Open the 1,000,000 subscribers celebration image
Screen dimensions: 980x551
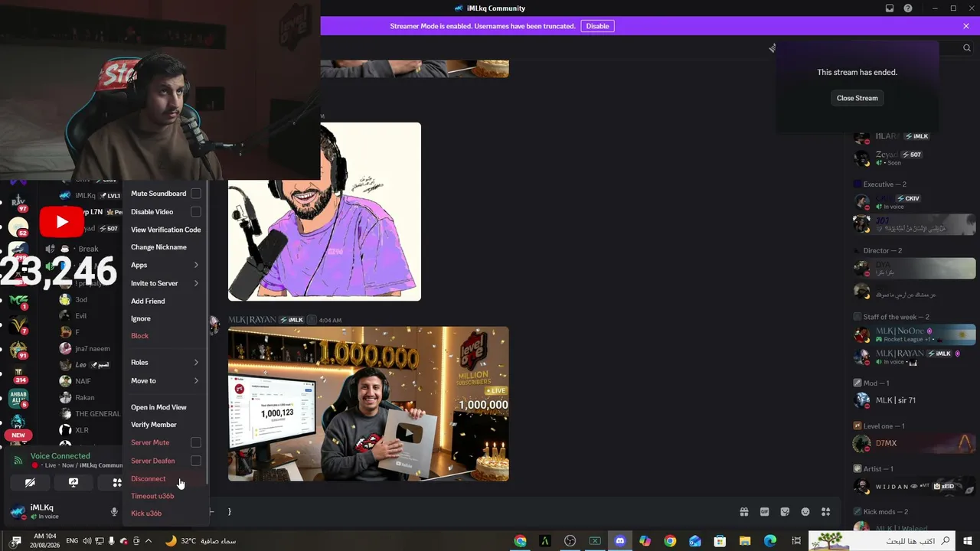pyautogui.click(x=368, y=404)
